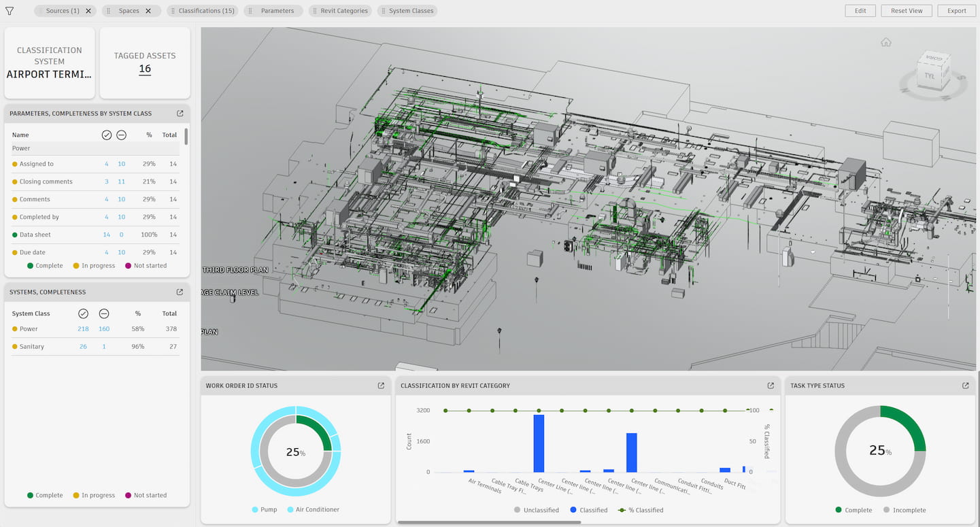Clear the Spaces filter using its X
Screen dimensions: 980x527
(x=148, y=11)
